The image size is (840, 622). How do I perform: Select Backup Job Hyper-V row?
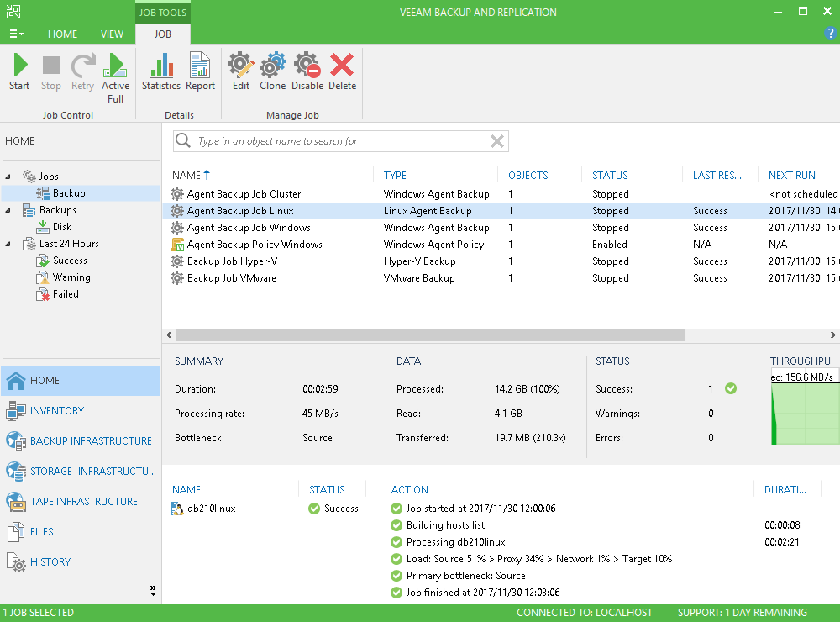[x=501, y=261]
